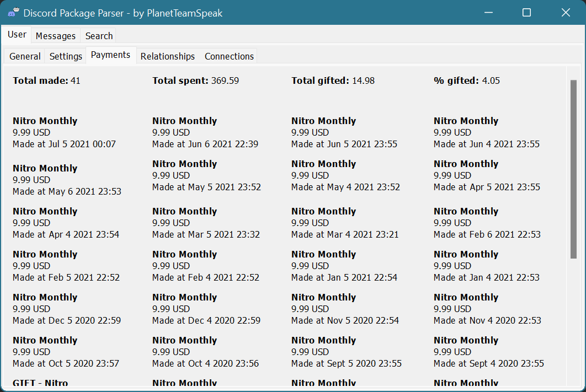Click the 9.99 USD price above Jan 4 2021
The height and width of the screenshot is (392, 586).
tap(452, 266)
